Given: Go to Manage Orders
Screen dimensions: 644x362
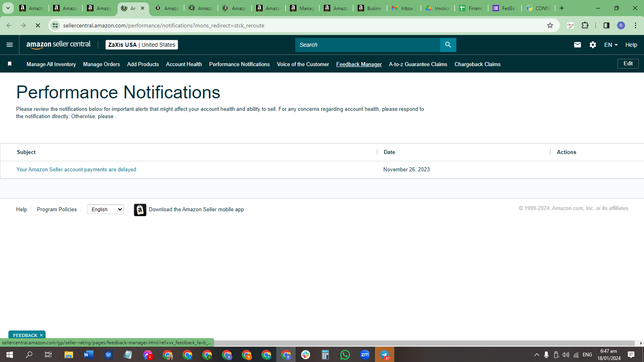Looking at the screenshot, I should click(x=101, y=64).
